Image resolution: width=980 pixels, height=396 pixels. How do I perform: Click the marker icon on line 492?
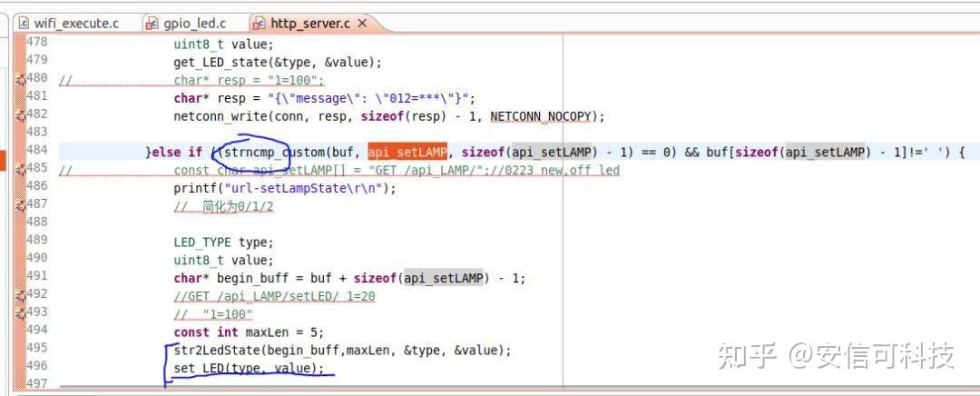(20, 295)
